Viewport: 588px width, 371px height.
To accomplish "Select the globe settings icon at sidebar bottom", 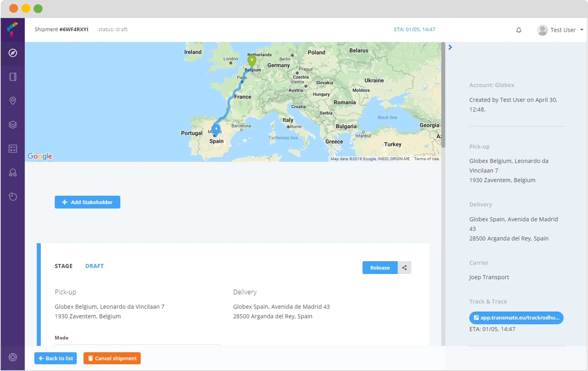I will click(x=13, y=357).
